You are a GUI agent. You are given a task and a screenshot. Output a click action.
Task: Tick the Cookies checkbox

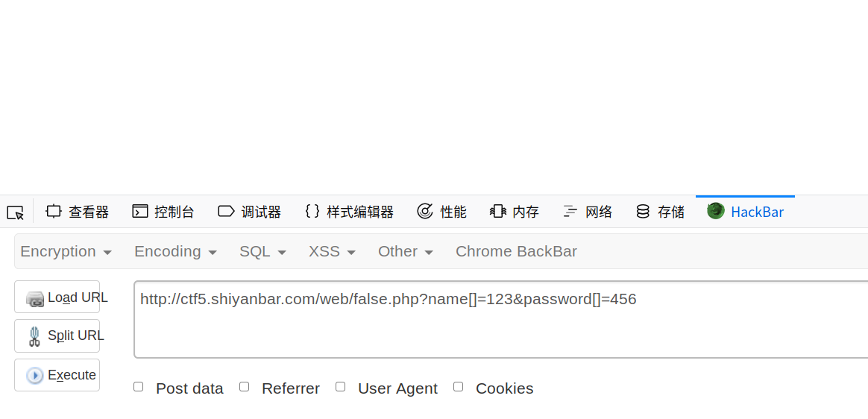(x=459, y=387)
